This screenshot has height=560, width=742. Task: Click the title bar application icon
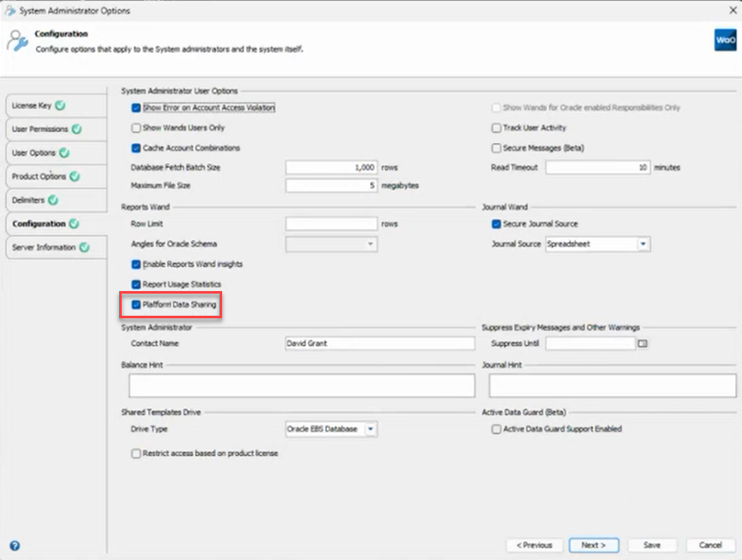coord(10,10)
